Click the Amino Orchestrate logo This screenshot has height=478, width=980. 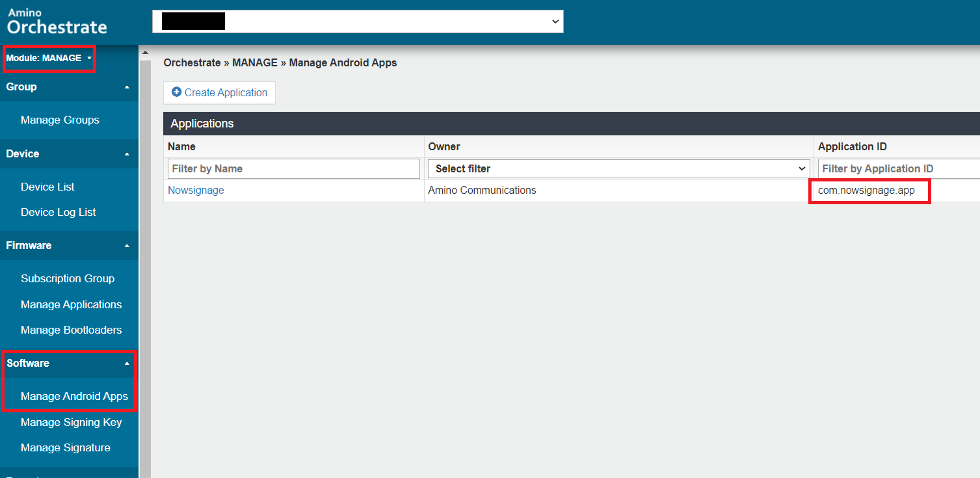[x=57, y=21]
